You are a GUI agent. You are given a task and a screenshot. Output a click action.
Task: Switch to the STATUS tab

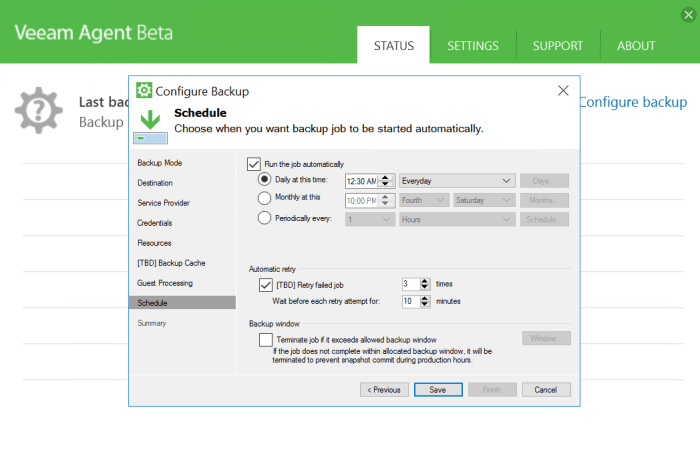coord(393,46)
